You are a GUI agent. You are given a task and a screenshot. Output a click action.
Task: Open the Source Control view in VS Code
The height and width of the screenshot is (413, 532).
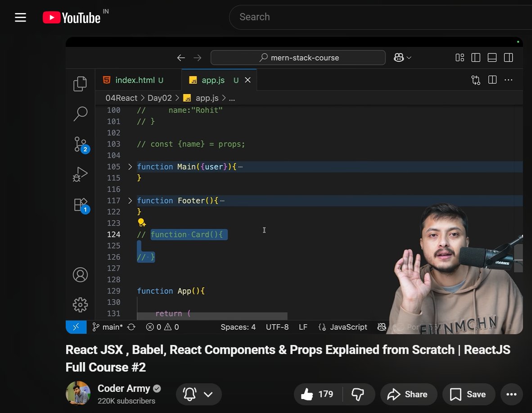(x=81, y=144)
